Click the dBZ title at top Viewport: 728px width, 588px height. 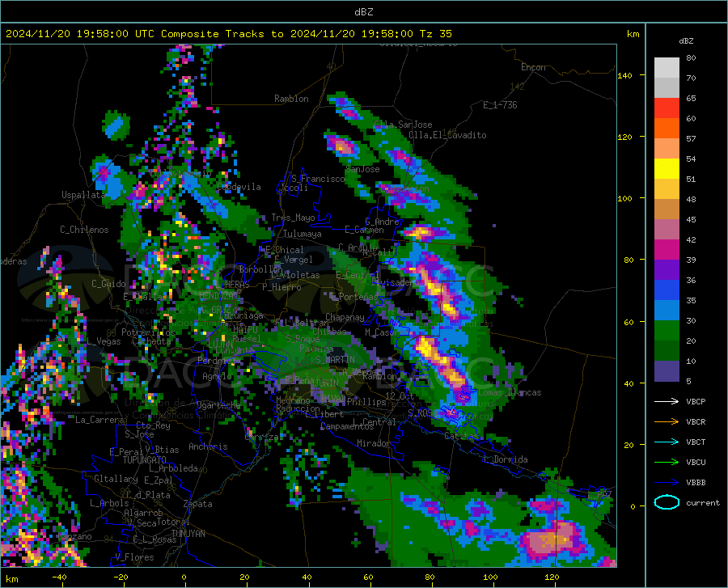coord(363,11)
